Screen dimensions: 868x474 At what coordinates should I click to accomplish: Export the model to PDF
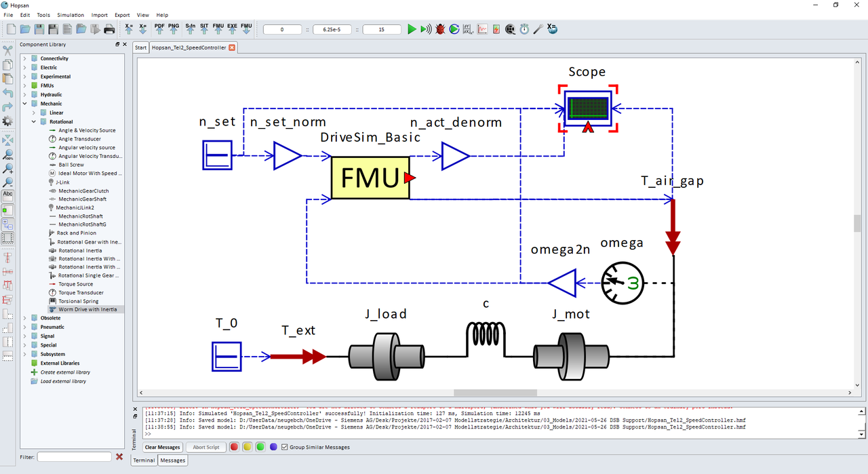(x=159, y=28)
